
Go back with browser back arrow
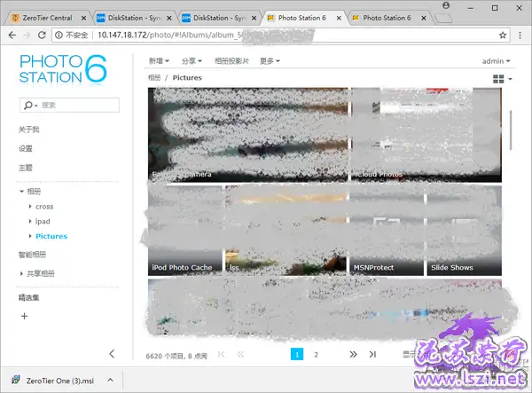click(x=12, y=35)
